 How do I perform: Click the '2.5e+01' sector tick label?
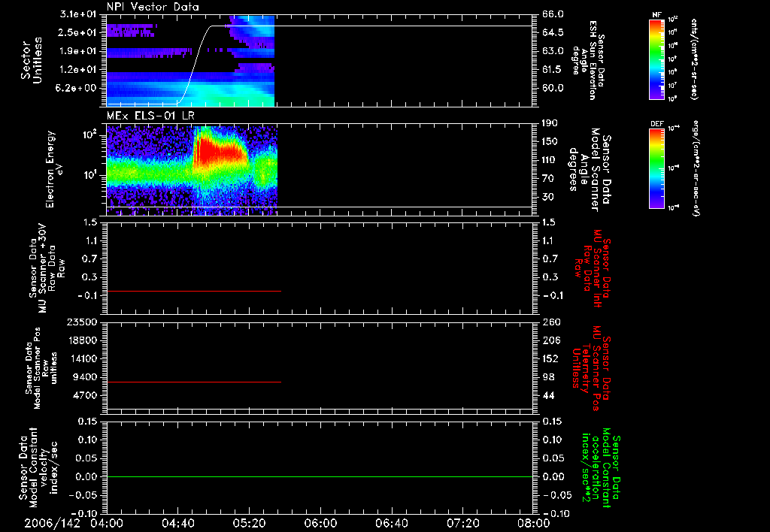77,32
